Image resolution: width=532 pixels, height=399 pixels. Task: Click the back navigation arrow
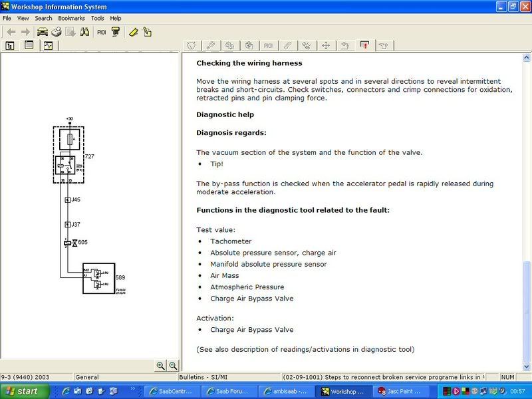pos(11,31)
